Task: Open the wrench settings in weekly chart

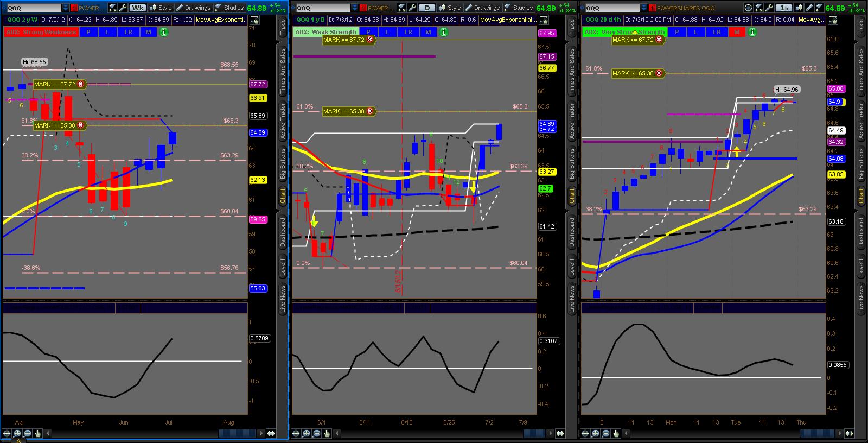Action: coord(123,8)
